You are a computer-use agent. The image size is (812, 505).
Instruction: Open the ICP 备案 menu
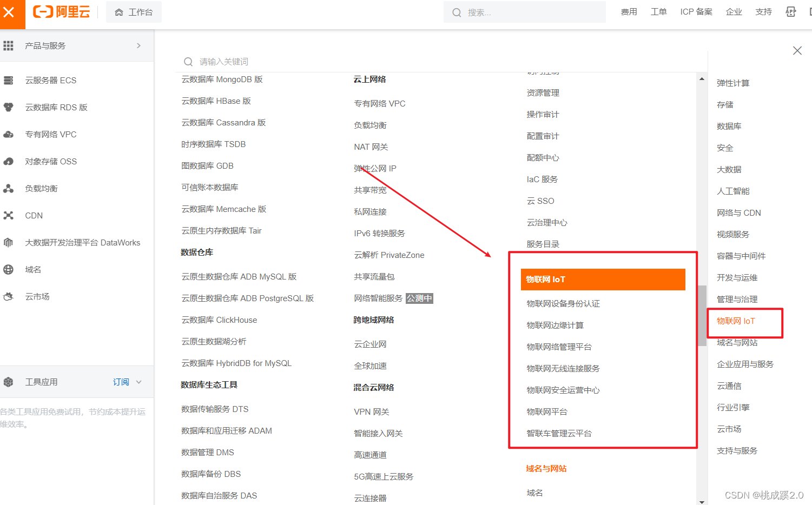point(696,12)
